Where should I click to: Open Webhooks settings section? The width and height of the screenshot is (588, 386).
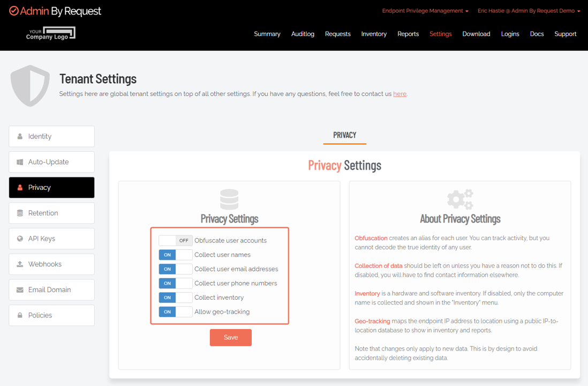click(52, 264)
